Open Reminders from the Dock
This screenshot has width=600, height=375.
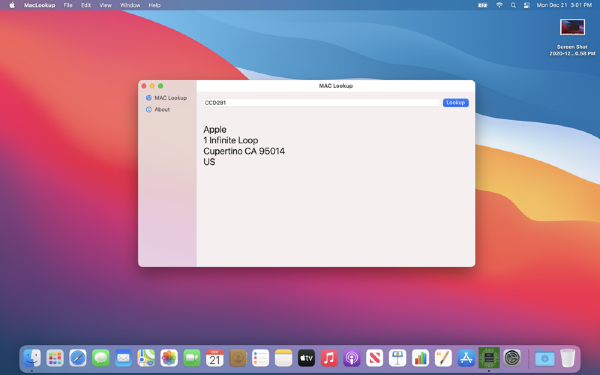[x=261, y=358]
